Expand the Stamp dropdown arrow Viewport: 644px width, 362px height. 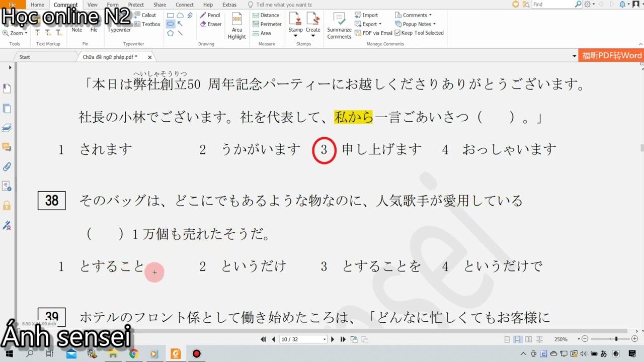(x=295, y=36)
